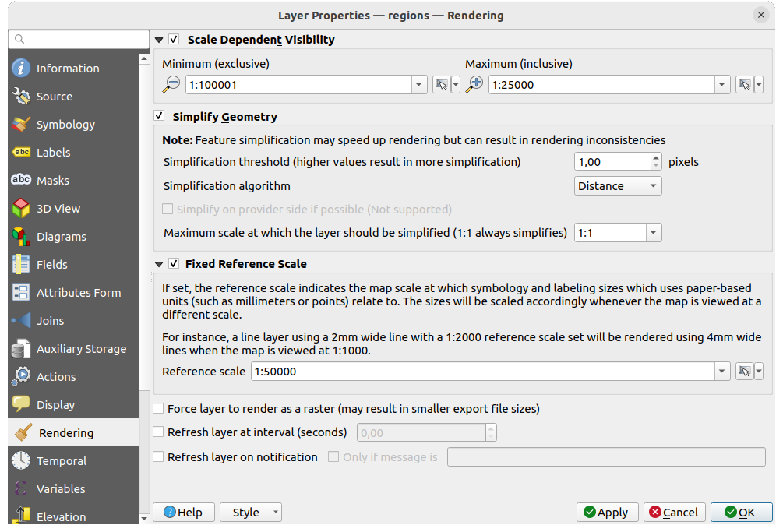Open the Style menu button
The width and height of the screenshot is (783, 532).
250,512
